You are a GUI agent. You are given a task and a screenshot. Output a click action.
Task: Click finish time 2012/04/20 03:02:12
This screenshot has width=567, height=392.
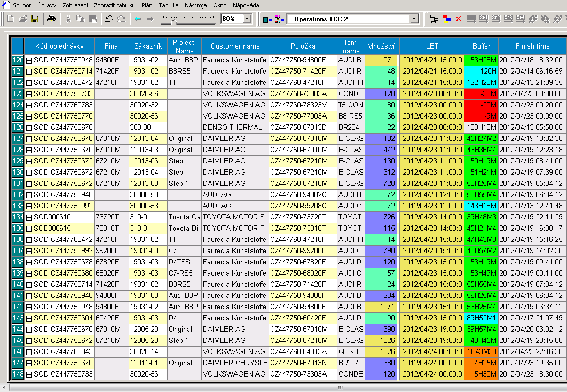coord(532,329)
